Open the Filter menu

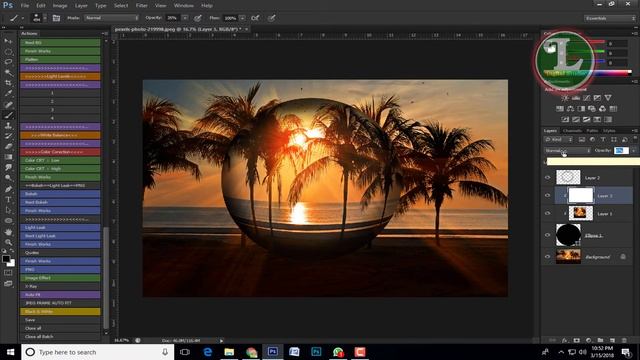click(142, 6)
